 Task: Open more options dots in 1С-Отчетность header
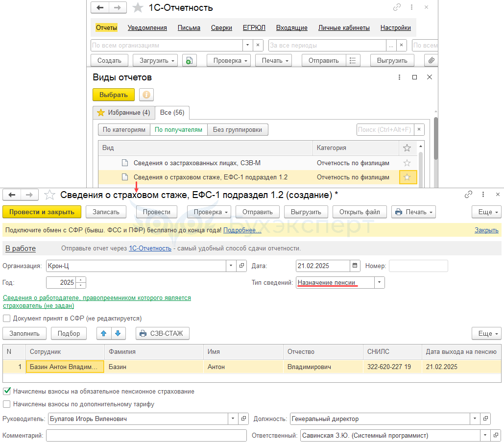(411, 7)
